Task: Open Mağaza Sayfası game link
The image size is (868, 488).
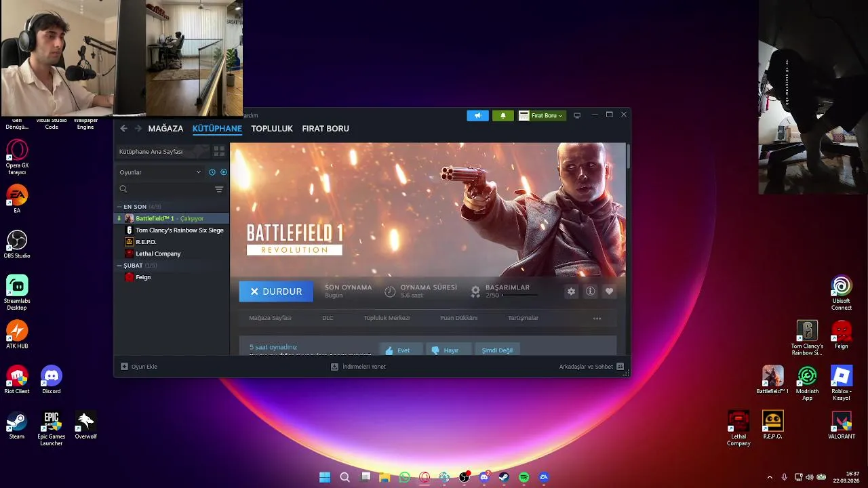Action: pos(270,318)
